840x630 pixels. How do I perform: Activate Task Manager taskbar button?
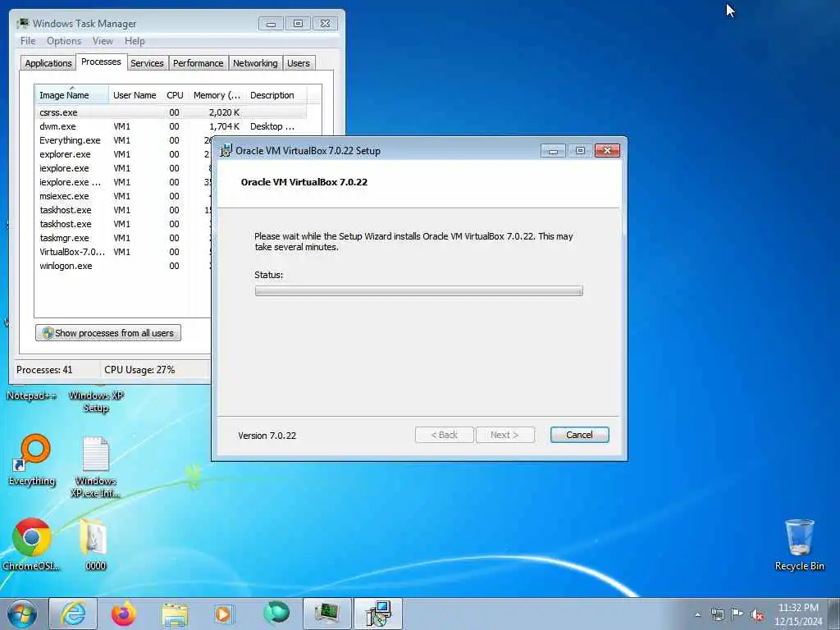pyautogui.click(x=326, y=614)
